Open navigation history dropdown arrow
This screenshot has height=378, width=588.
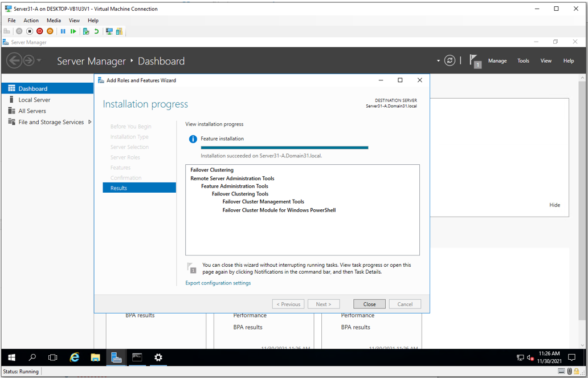[x=39, y=60]
